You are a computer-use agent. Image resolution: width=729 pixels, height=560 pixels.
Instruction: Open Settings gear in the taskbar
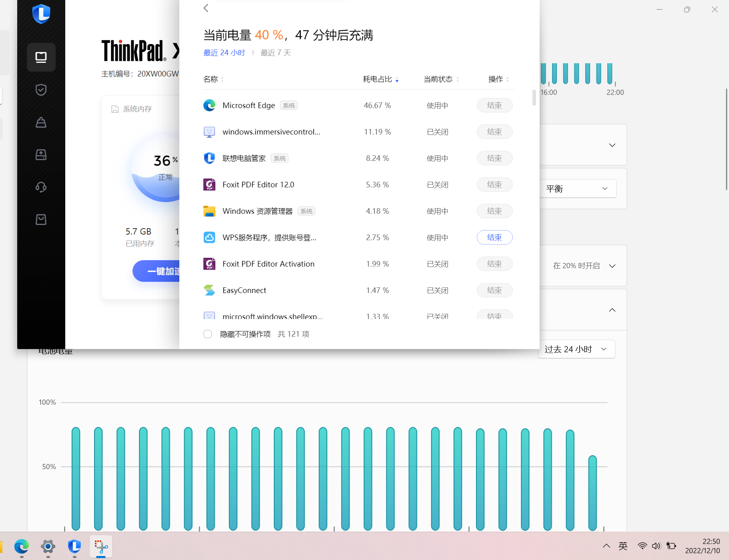[48, 546]
